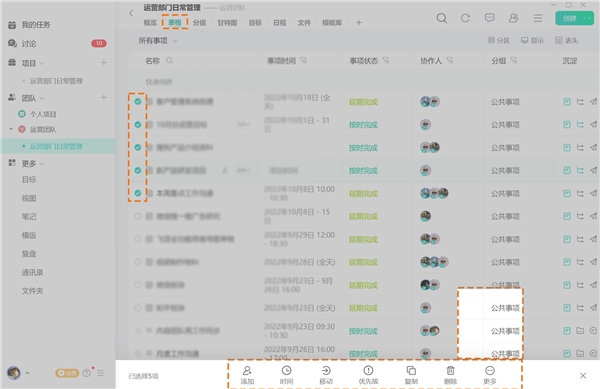Check the row dated 2022年9月29日 12:00
The width and height of the screenshot is (600, 389).
[138, 239]
